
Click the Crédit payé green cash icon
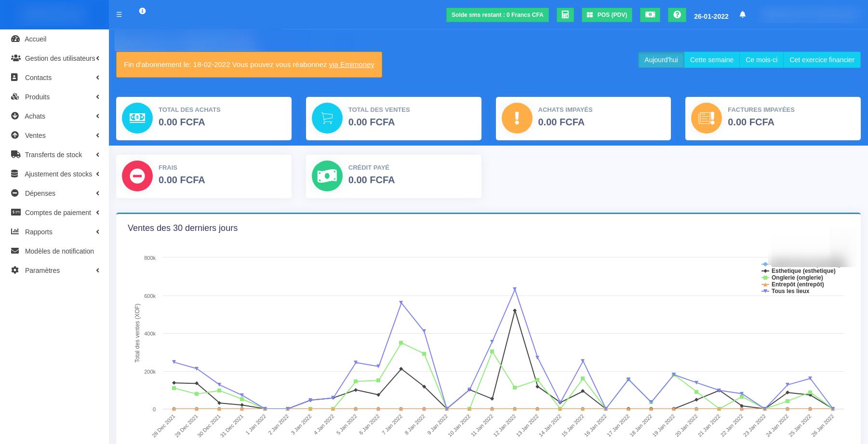327,176
